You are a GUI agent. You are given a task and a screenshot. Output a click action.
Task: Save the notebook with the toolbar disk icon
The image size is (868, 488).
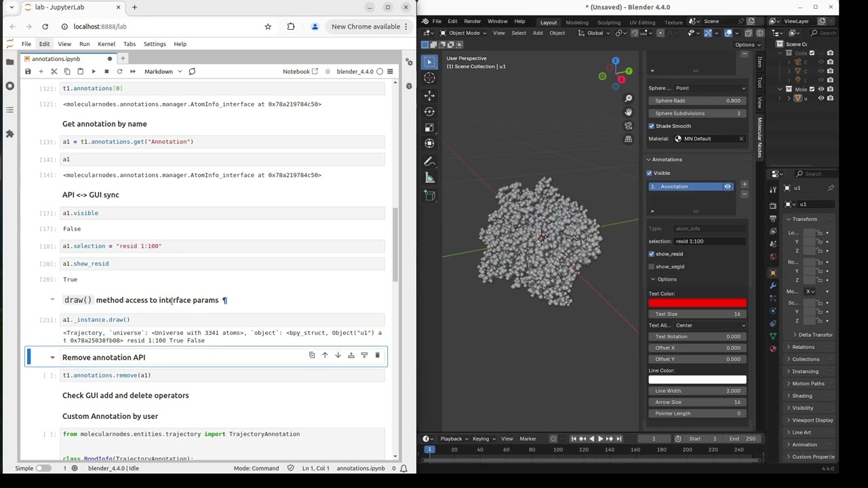tap(28, 71)
